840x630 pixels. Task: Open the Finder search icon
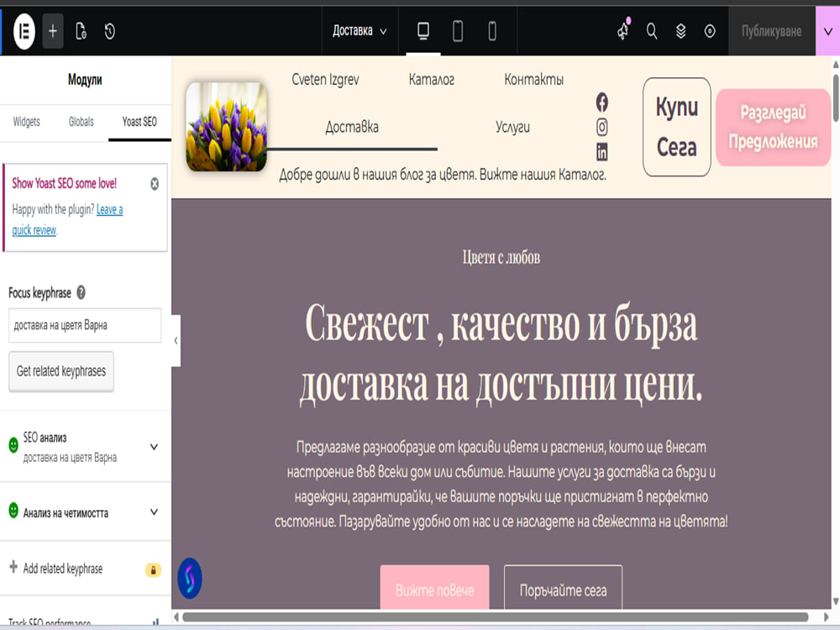click(x=652, y=31)
